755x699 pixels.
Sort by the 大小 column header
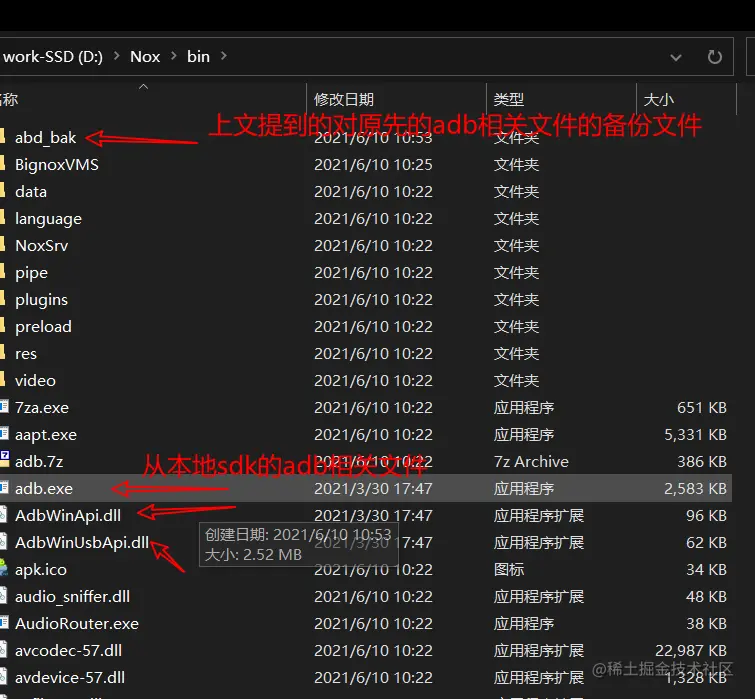(x=659, y=99)
